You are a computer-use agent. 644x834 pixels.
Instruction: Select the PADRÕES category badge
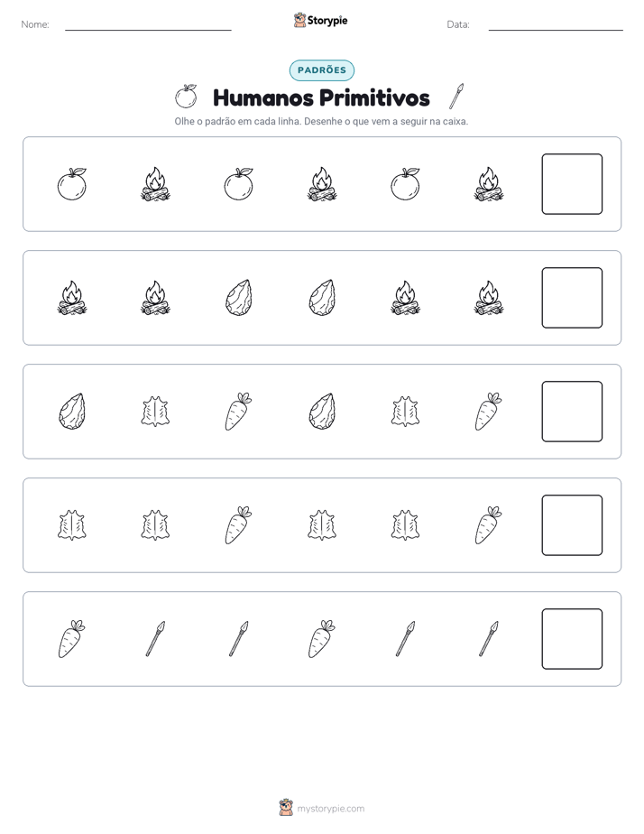click(x=321, y=70)
